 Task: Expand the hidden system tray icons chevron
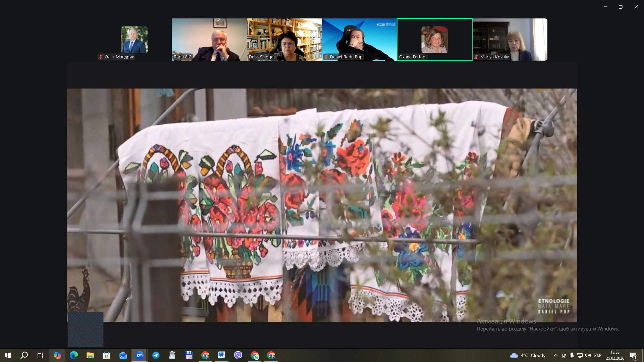coord(555,355)
